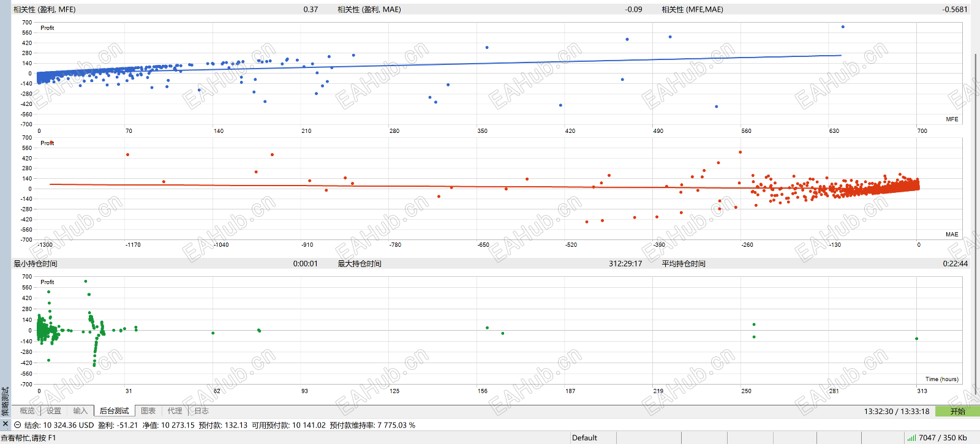Click the -0.09 correlation value

pos(633,9)
